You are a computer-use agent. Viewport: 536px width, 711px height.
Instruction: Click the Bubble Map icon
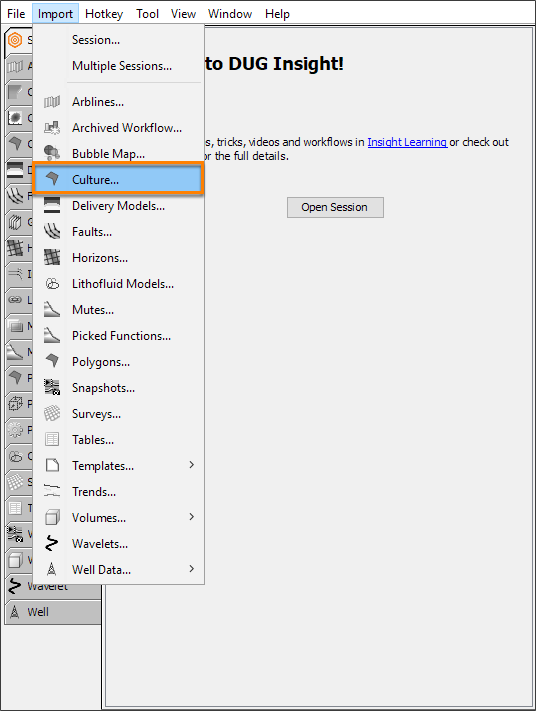52,153
